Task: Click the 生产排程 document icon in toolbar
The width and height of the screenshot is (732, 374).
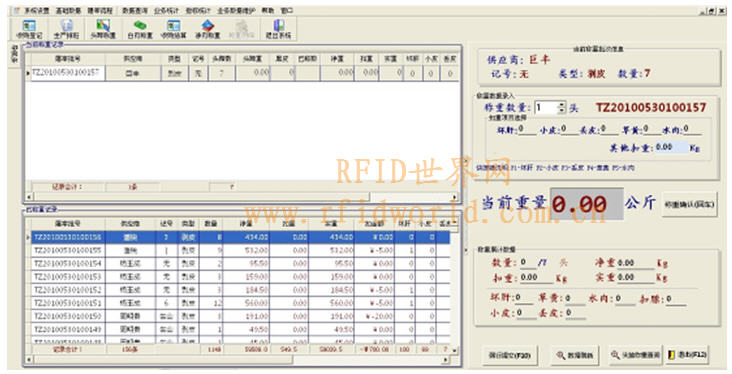Action: 67,29
